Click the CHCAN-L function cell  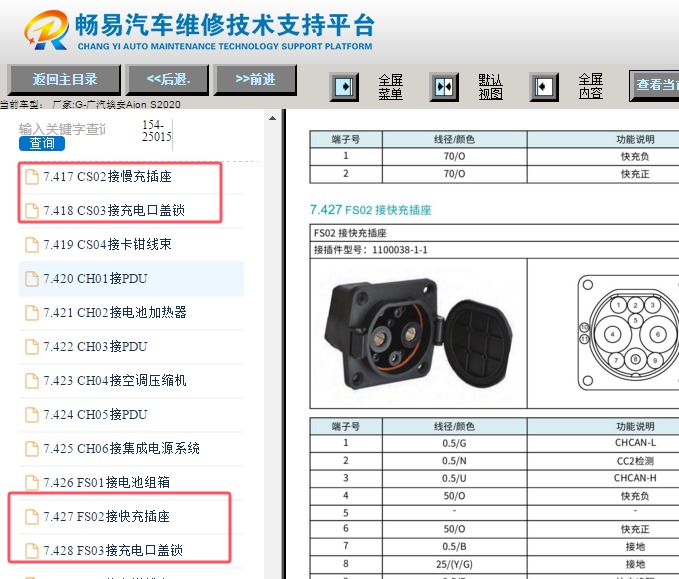(635, 443)
